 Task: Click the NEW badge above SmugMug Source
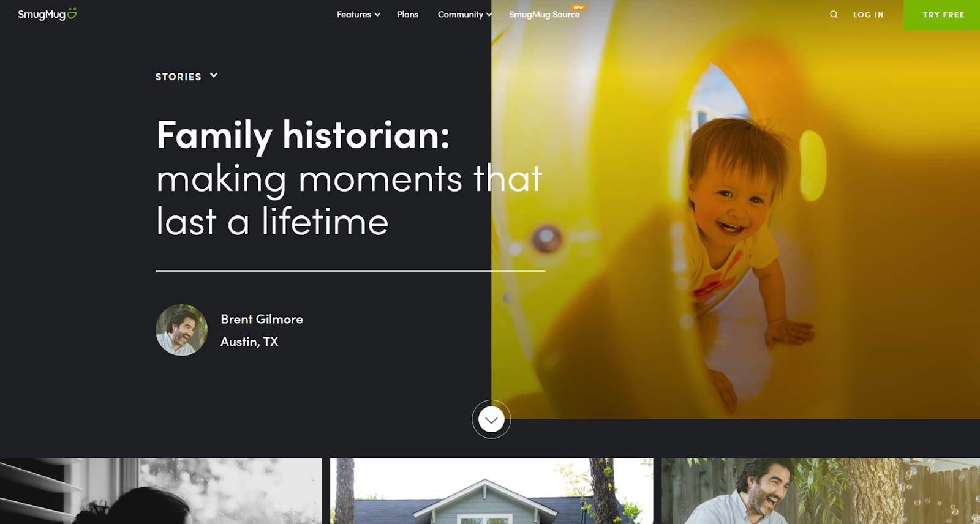coord(578,7)
